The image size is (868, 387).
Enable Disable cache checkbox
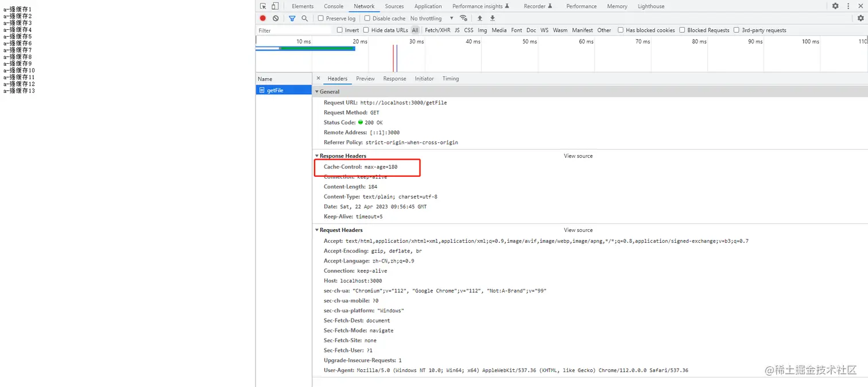367,18
